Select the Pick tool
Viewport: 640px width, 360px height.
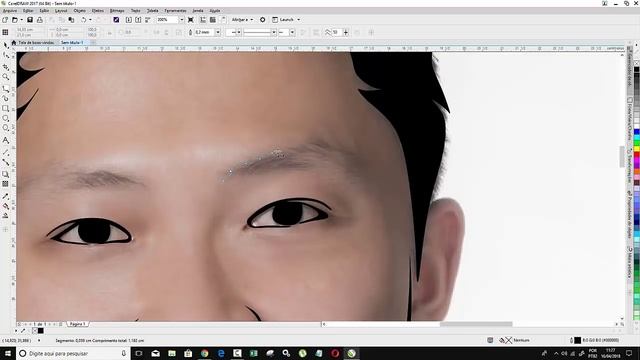6,45
